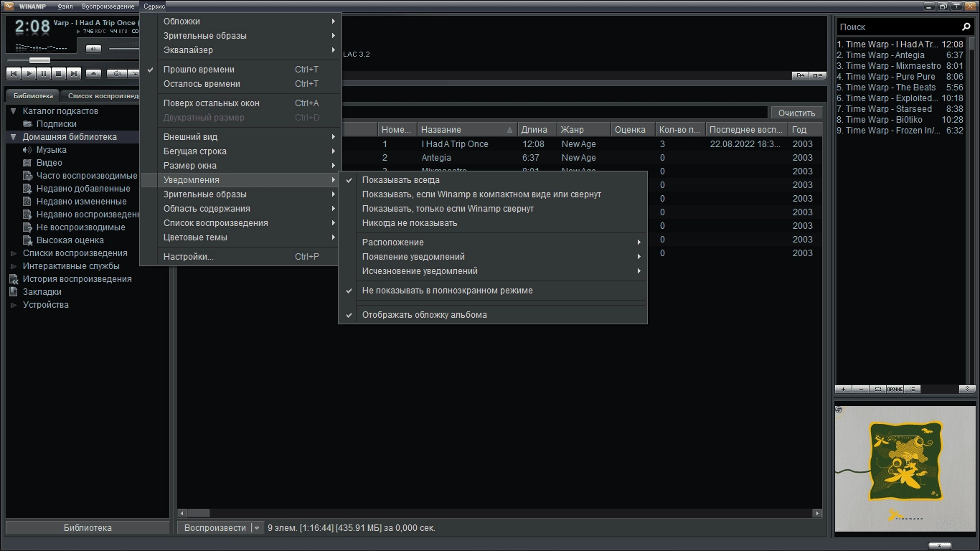
Task: Select Видео in the home library
Action: 50,163
